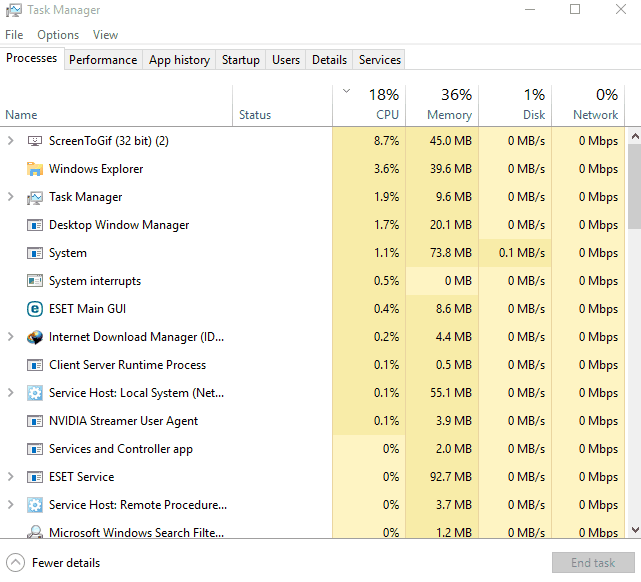Click the 39.6 MB memory value for Windows Explorer
The width and height of the screenshot is (641, 582).
pos(450,169)
